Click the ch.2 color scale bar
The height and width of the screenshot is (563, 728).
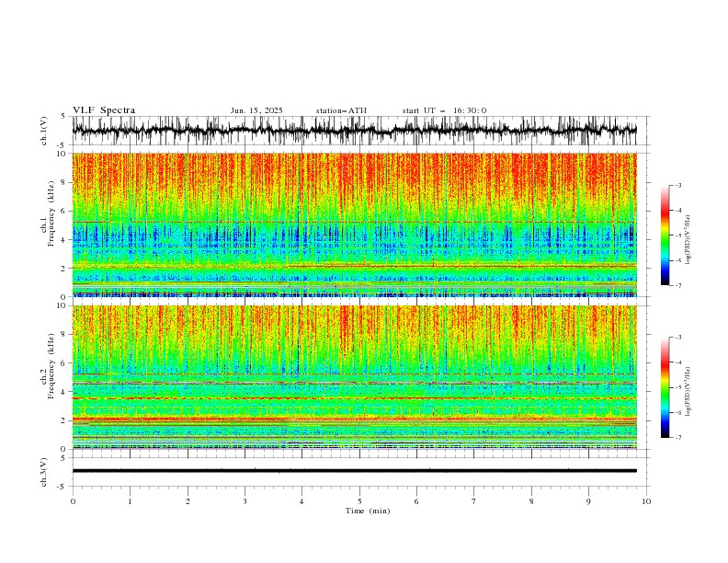point(665,387)
